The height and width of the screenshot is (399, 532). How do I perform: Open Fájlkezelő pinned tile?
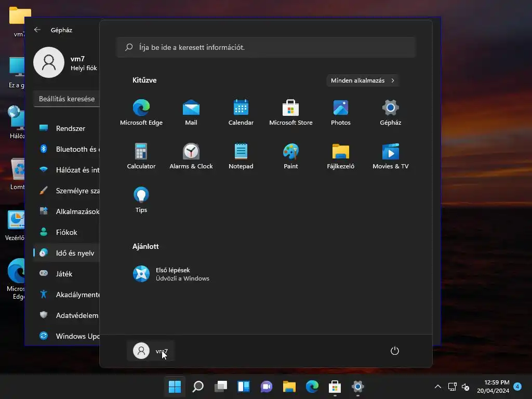(x=341, y=156)
